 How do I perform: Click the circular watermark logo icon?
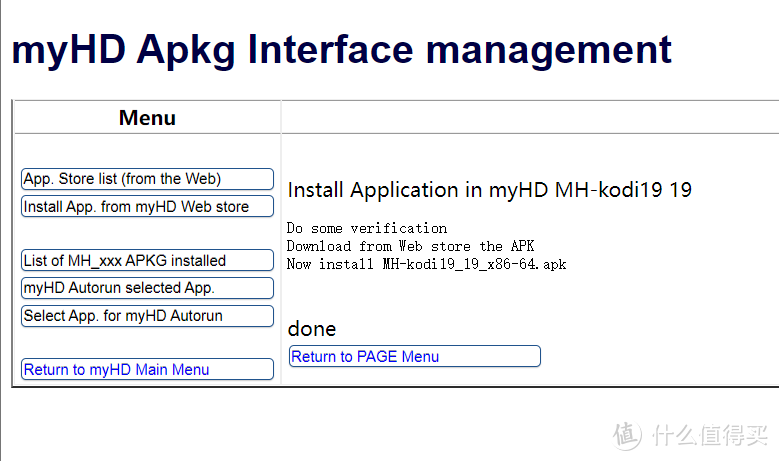pyautogui.click(x=627, y=435)
